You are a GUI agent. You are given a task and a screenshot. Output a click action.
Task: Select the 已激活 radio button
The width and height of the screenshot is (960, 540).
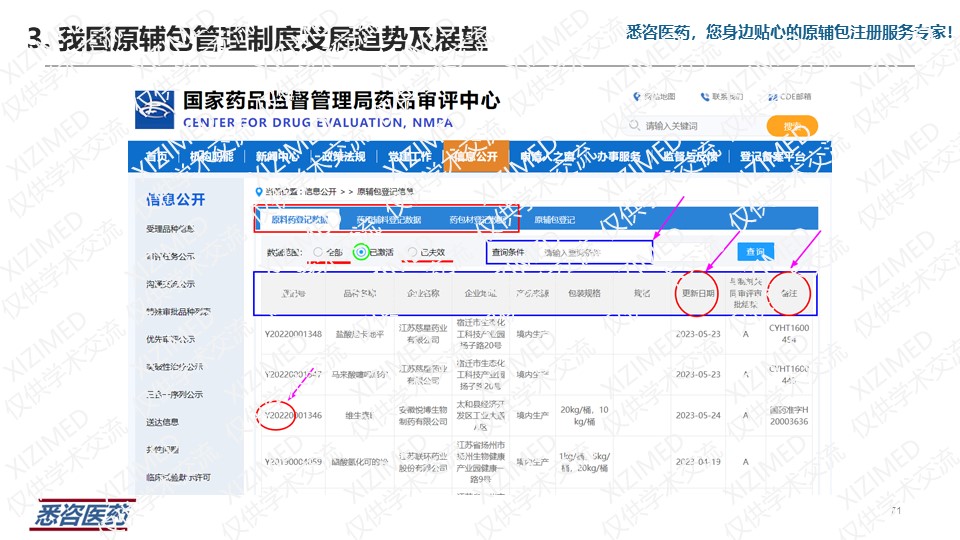(361, 253)
